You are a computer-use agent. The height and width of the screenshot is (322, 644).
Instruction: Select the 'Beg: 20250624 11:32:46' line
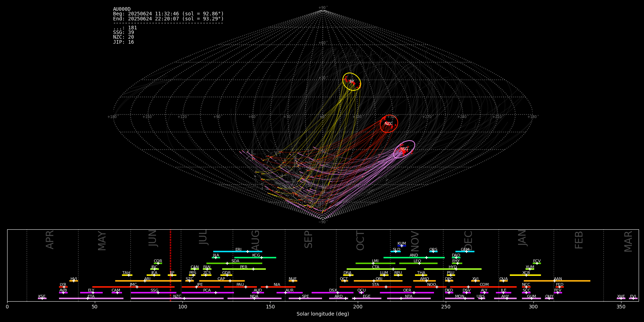pos(168,14)
